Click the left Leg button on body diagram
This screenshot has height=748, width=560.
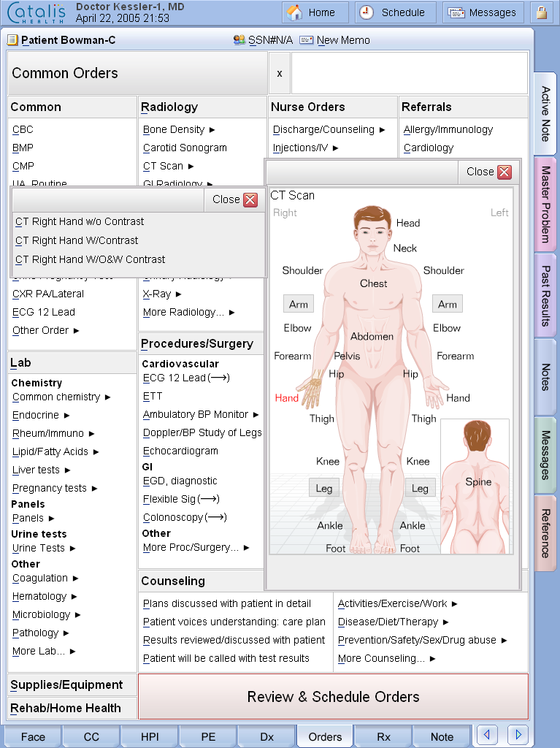tap(421, 488)
